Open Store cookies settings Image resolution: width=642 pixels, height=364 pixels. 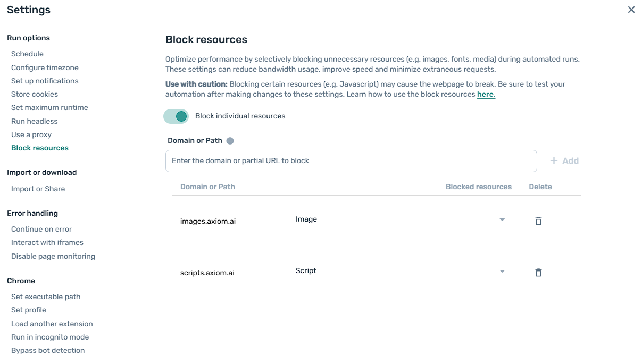click(35, 94)
